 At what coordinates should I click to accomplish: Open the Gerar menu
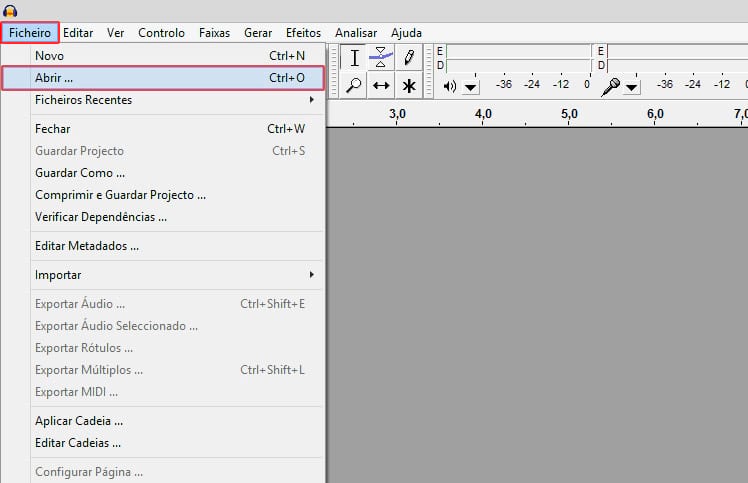[x=258, y=33]
